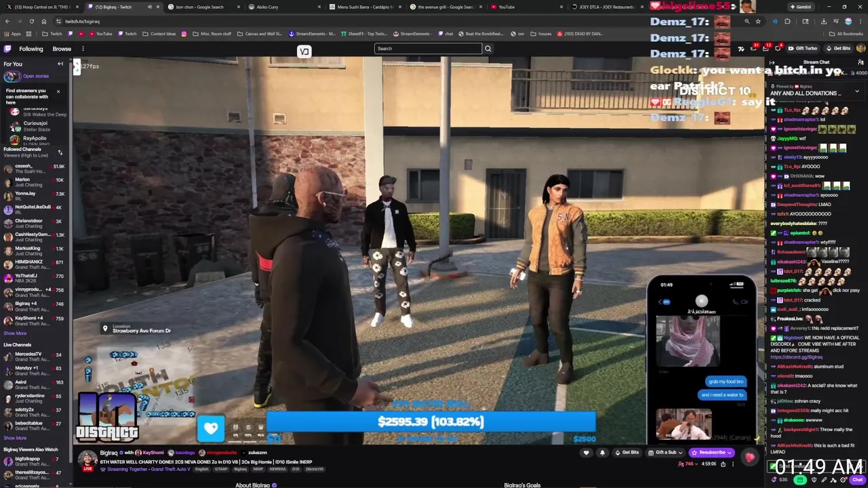Open the Content Ideas bookmark folder
The height and width of the screenshot is (488, 868).
(x=159, y=33)
